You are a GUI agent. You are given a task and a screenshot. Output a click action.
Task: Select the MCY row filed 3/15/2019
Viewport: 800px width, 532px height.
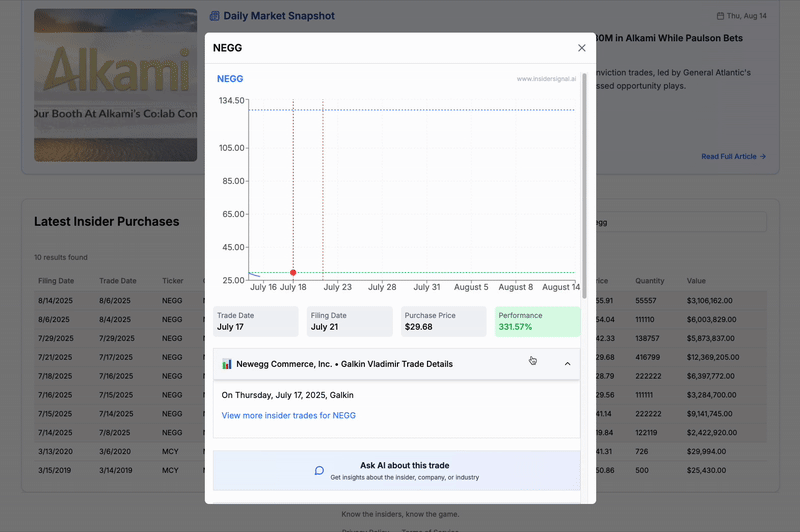pos(401,470)
